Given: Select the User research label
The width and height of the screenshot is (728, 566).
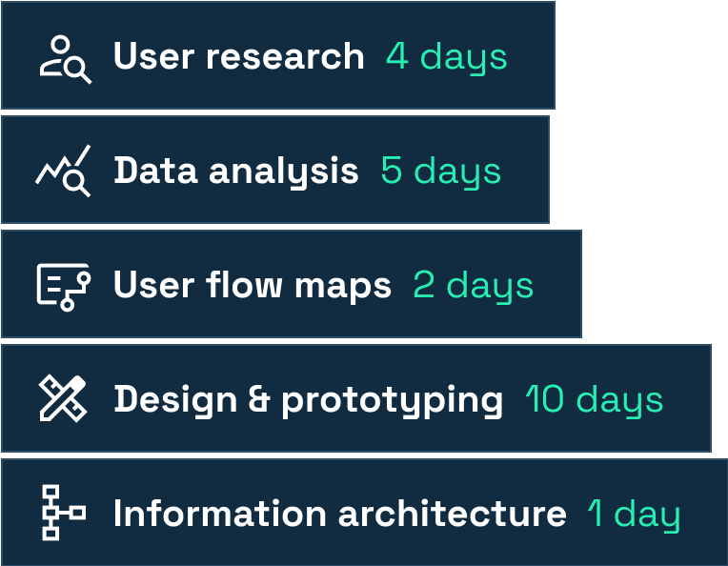Looking at the screenshot, I should (238, 56).
